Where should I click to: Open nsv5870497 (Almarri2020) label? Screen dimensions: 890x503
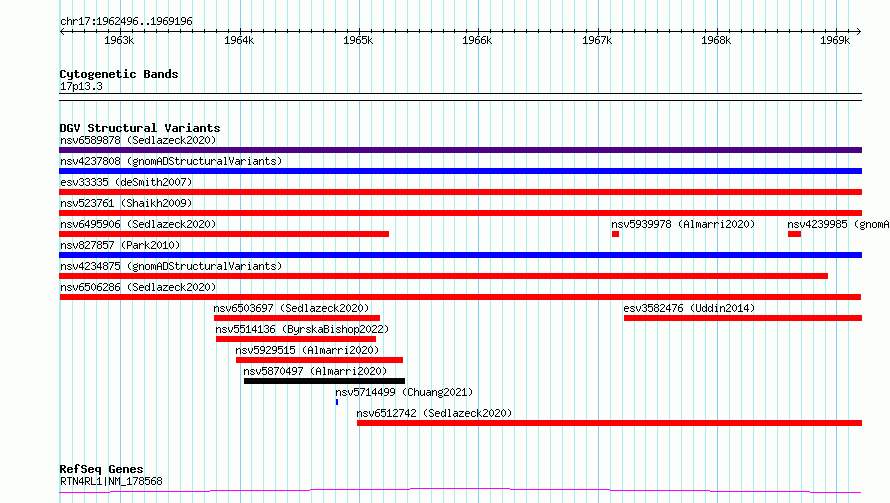[315, 371]
